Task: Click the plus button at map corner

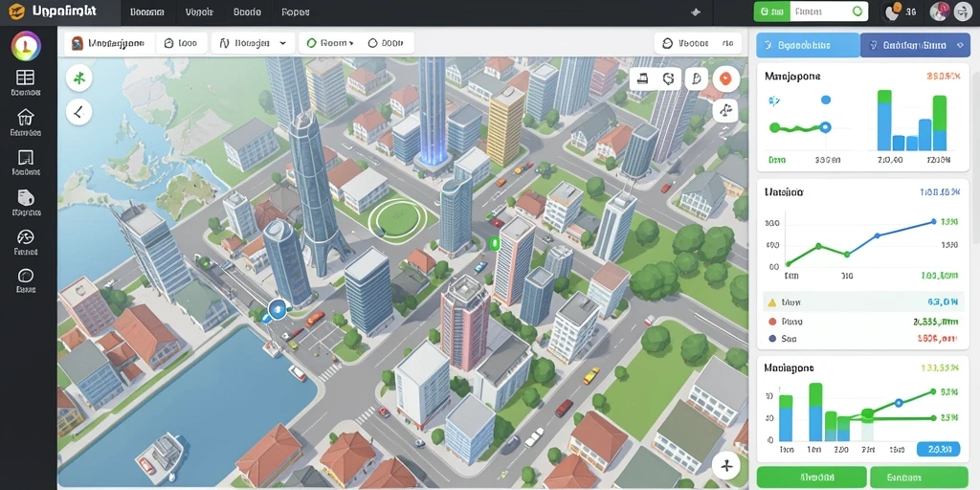Action: [725, 466]
